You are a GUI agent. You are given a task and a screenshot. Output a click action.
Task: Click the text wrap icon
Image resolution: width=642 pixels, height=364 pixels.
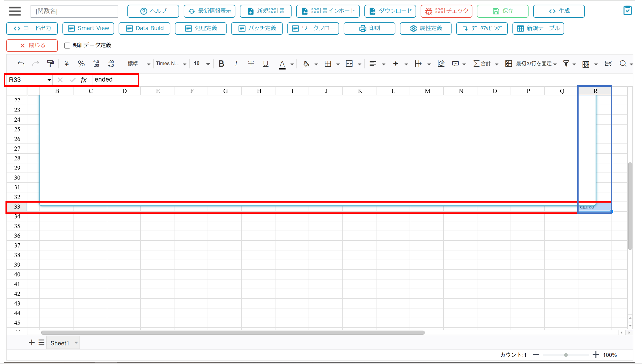(418, 64)
